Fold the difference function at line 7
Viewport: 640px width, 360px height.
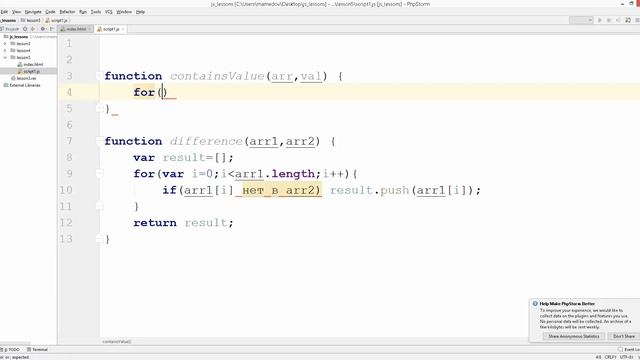click(x=99, y=141)
